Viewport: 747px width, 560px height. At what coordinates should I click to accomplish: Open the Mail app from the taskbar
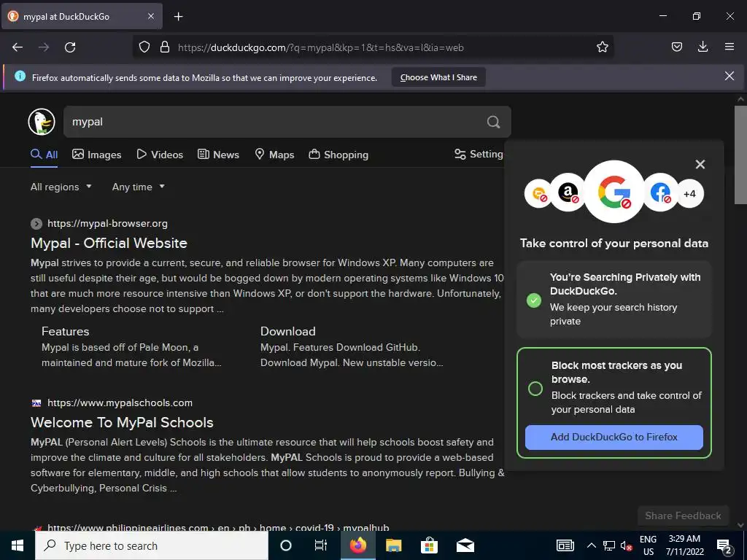pos(465,545)
